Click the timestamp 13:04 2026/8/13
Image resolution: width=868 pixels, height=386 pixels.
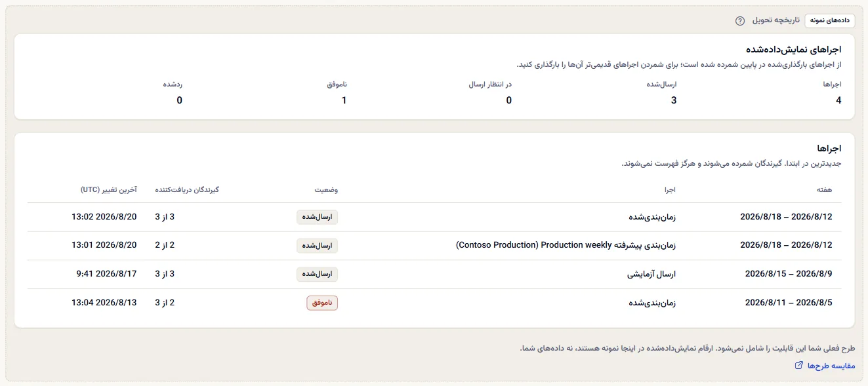click(x=104, y=303)
